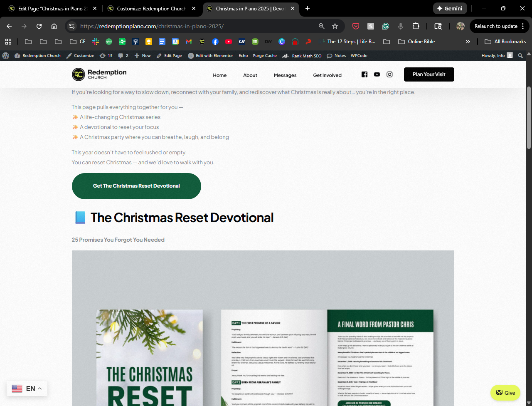532x406 pixels.
Task: Open the Messages menu item
Action: pyautogui.click(x=285, y=75)
